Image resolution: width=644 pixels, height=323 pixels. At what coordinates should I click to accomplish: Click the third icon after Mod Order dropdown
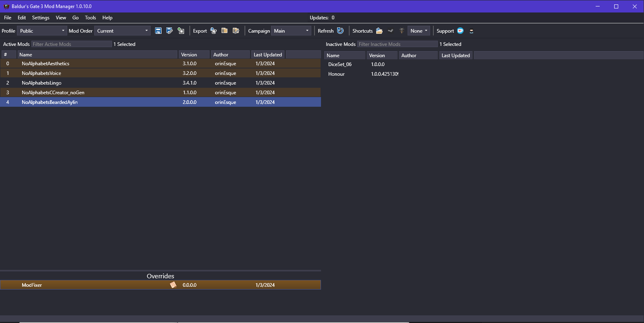tap(181, 31)
